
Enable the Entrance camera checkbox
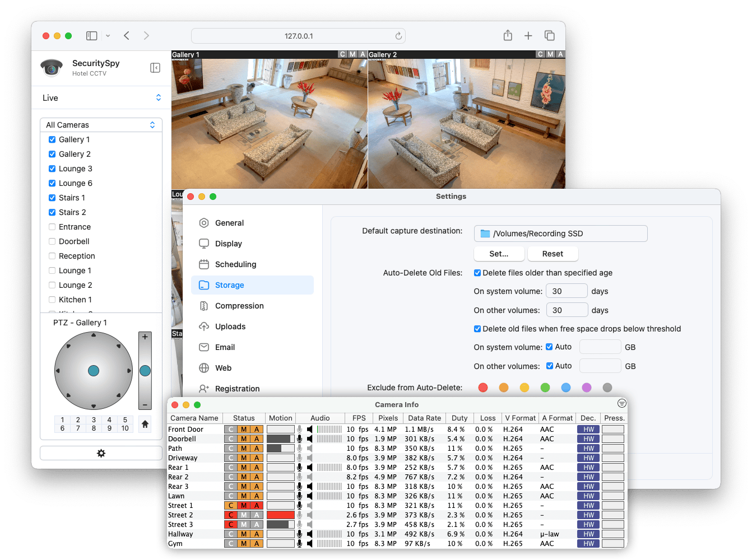click(52, 227)
